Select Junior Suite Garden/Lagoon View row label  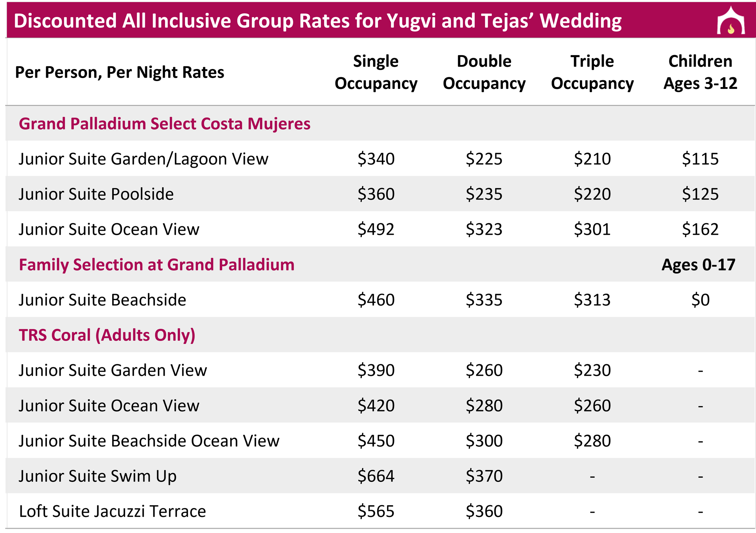(x=143, y=159)
